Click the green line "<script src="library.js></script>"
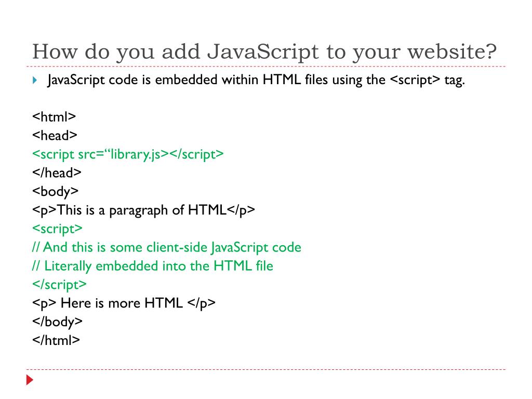 (128, 154)
